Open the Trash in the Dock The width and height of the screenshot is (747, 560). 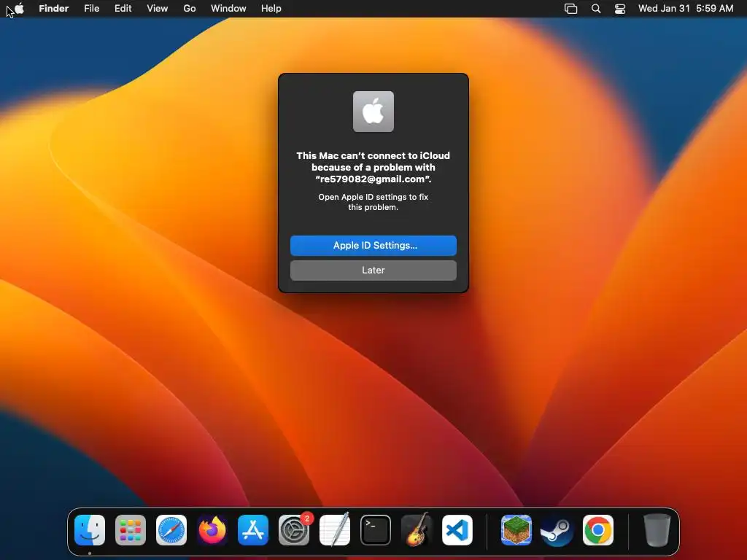tap(657, 529)
